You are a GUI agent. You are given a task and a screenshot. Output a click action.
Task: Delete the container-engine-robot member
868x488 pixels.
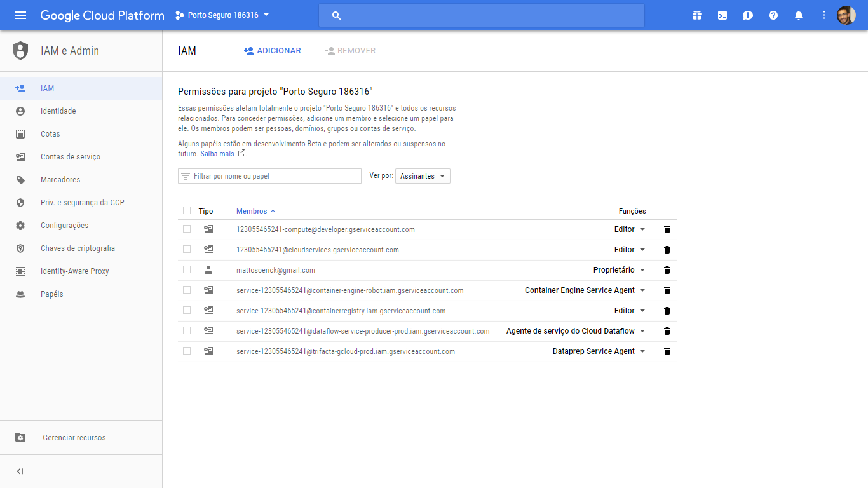(667, 290)
